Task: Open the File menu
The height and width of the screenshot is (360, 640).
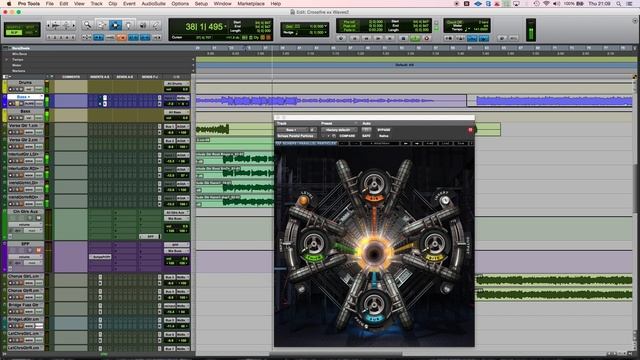Action: (50, 4)
